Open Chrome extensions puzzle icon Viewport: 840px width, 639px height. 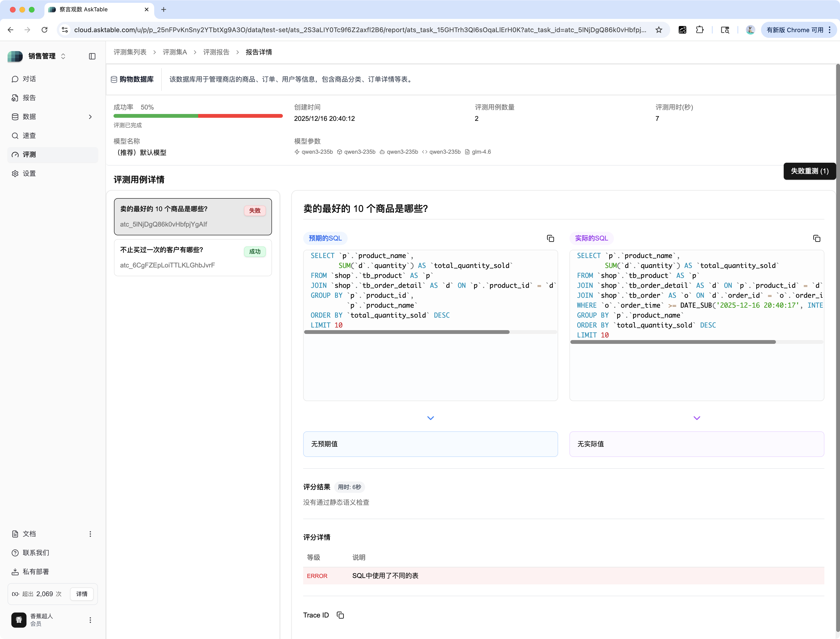pyautogui.click(x=700, y=30)
